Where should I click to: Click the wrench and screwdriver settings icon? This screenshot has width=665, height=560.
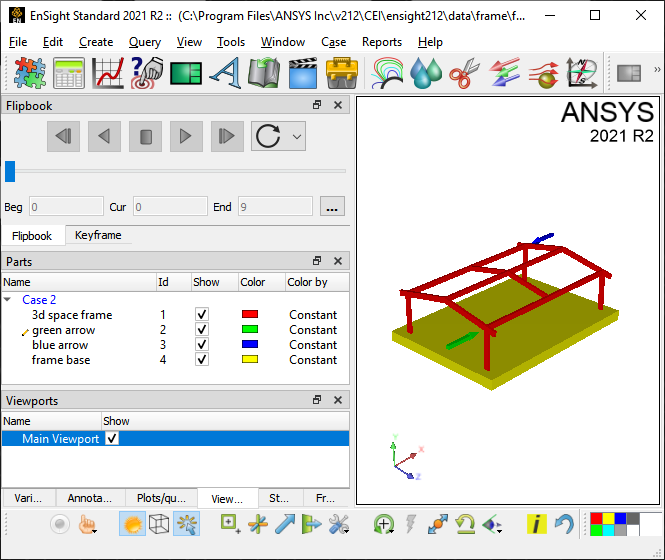(338, 524)
